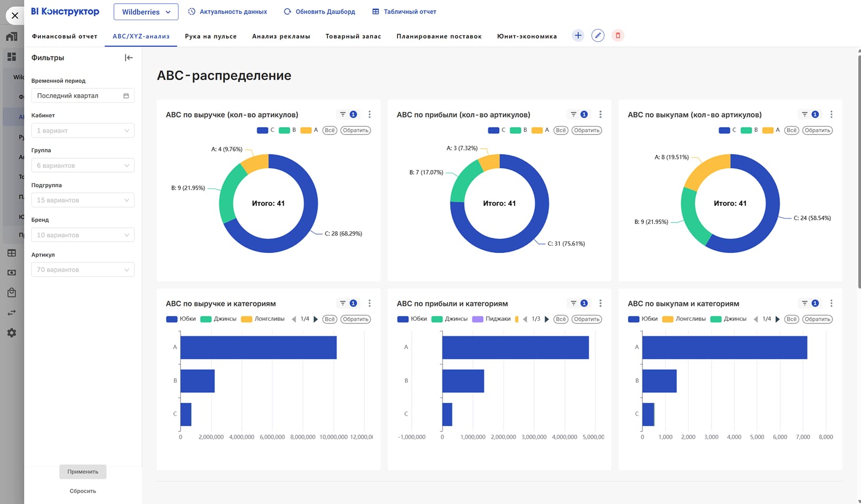Toggle legend item C in ABC по выручке donut

click(x=266, y=130)
